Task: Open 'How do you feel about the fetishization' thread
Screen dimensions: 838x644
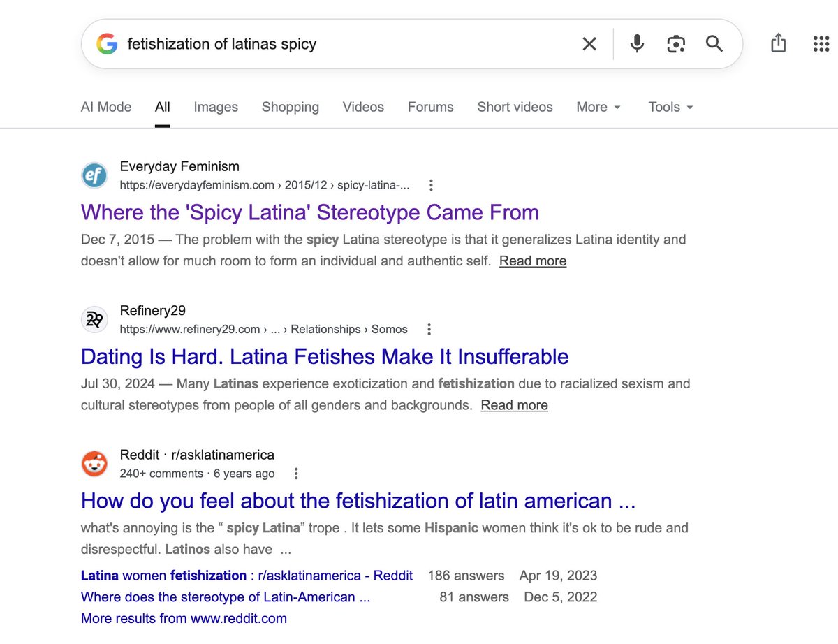Action: [358, 501]
